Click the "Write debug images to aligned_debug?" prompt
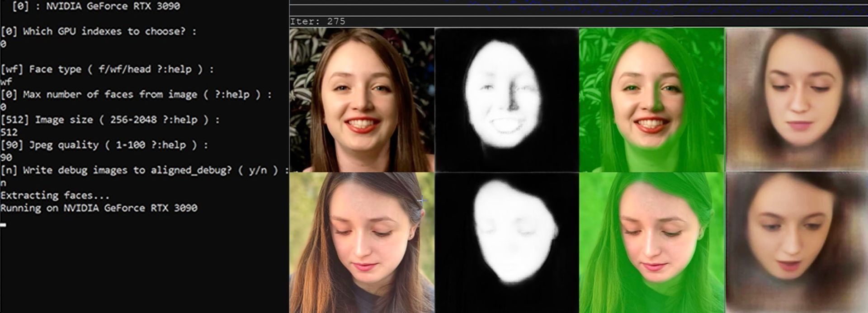 coord(145,170)
